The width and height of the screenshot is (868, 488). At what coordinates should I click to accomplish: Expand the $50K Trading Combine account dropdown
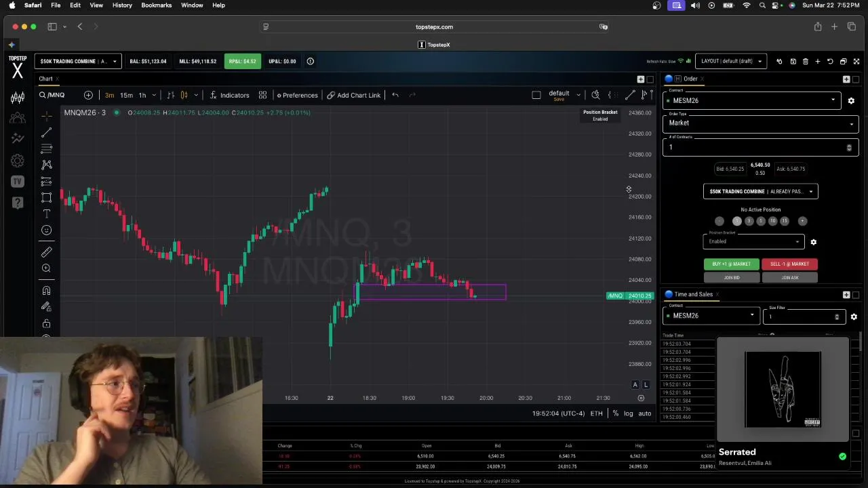[78, 61]
